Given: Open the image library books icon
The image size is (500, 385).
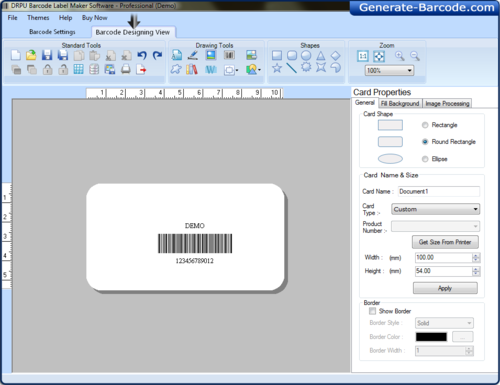Looking at the screenshot, I should (192, 69).
